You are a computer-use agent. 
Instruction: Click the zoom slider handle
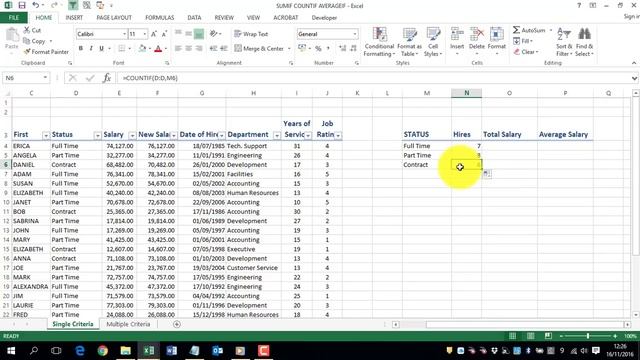point(588,336)
